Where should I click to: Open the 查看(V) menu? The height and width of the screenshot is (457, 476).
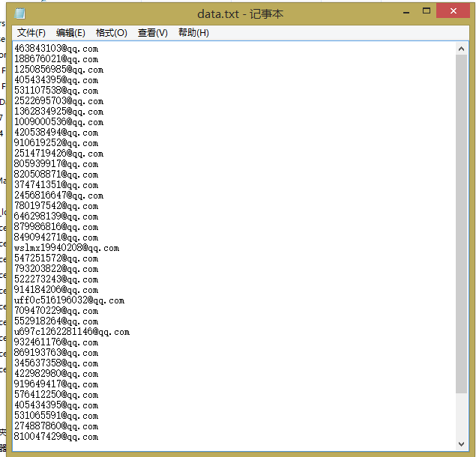click(153, 33)
